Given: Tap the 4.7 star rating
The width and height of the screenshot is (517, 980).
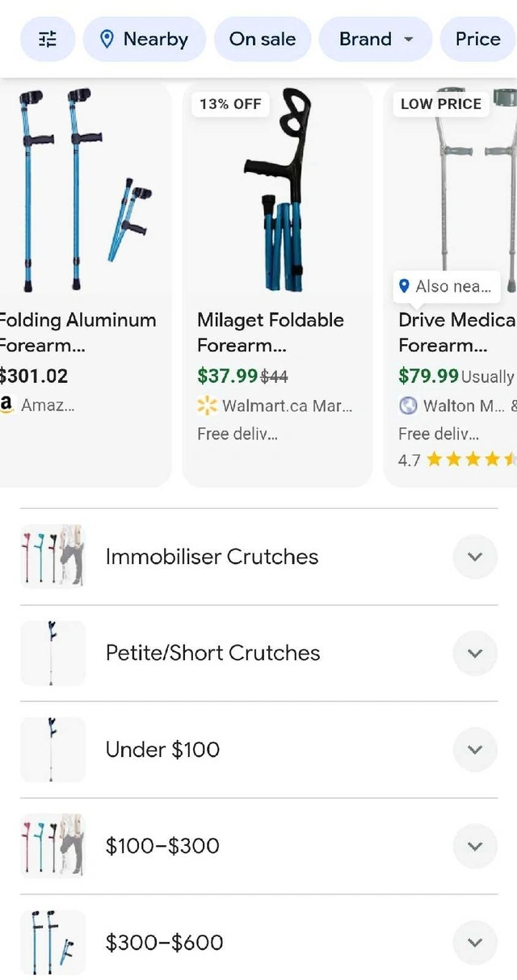Looking at the screenshot, I should 456,460.
